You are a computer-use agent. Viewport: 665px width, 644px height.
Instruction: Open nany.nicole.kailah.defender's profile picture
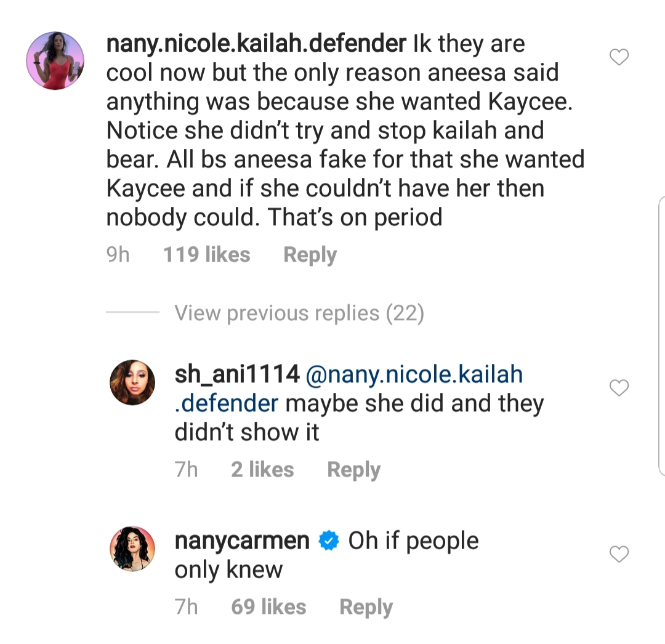click(x=55, y=60)
